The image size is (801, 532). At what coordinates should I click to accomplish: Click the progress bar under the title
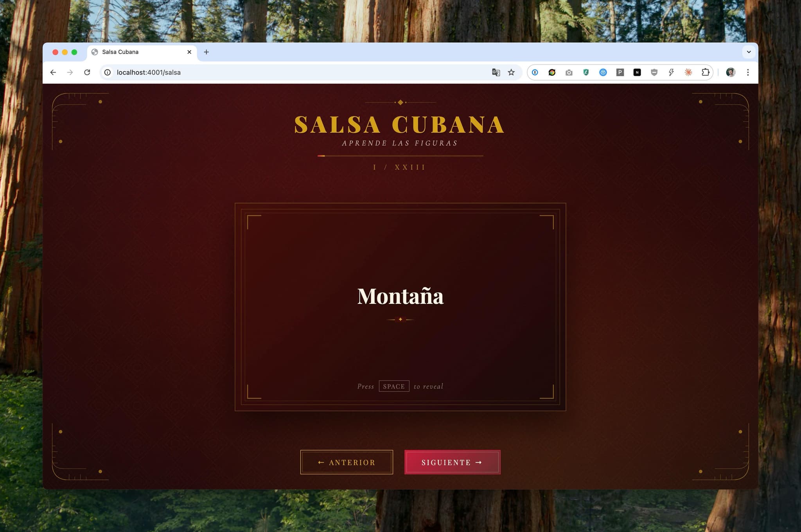[x=400, y=156]
